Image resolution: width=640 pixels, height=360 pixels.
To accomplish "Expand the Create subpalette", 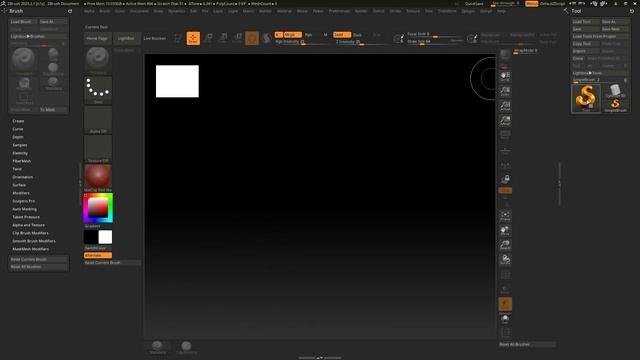I will pos(18,121).
